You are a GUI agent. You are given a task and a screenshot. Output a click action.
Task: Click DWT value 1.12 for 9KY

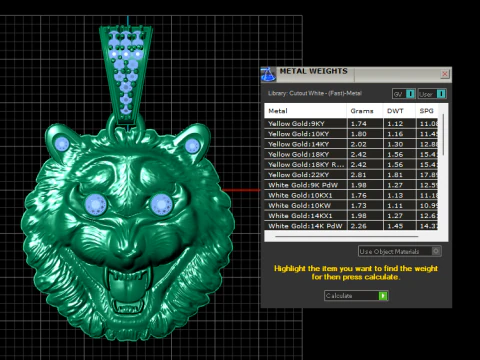tap(395, 124)
